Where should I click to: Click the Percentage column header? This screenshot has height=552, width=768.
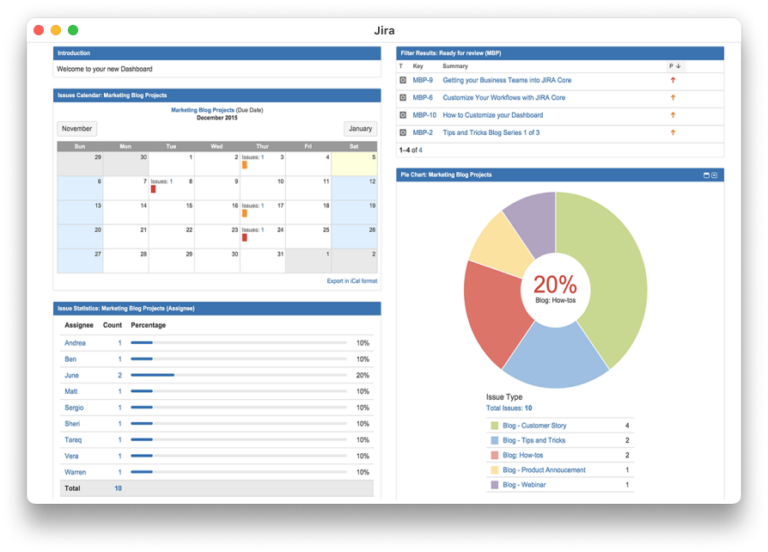(148, 325)
